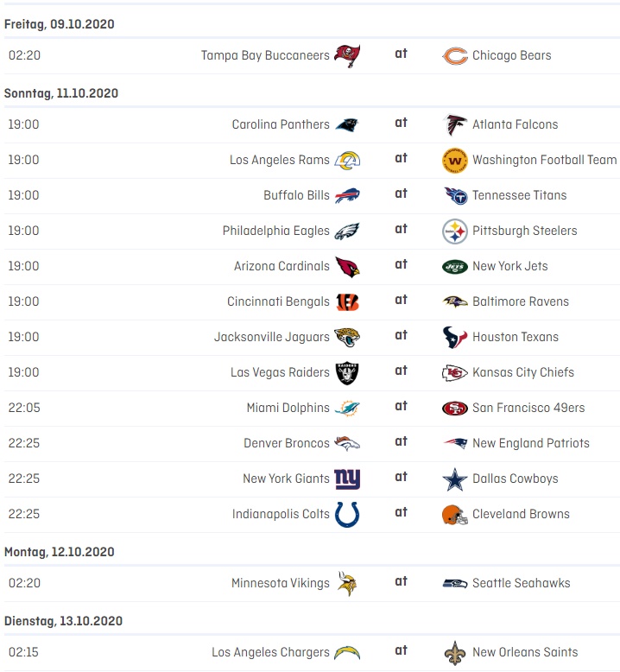Click the Kansas City Chiefs name
Viewport: 620px width, 672px height.
[x=522, y=372]
